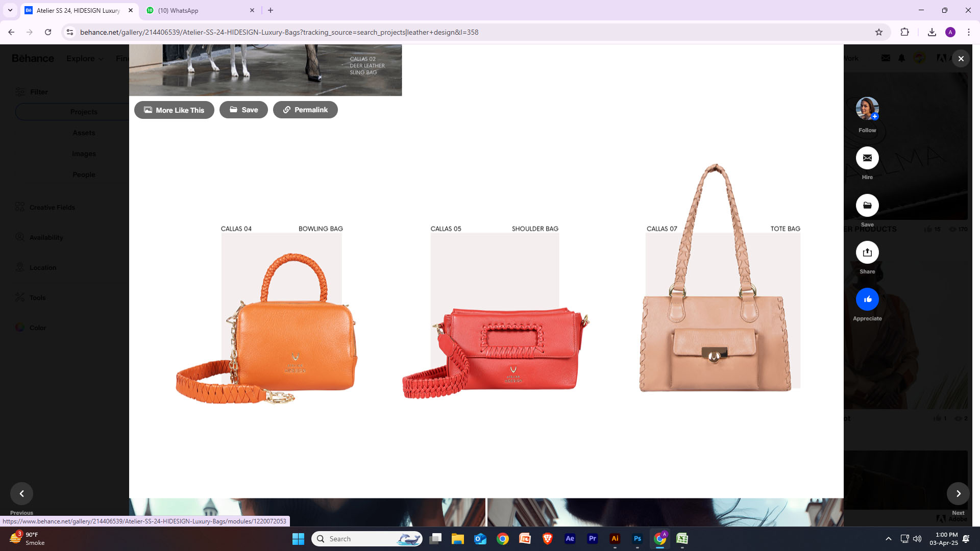The width and height of the screenshot is (980, 551).
Task: Follow the project owner via avatar
Action: tap(867, 109)
